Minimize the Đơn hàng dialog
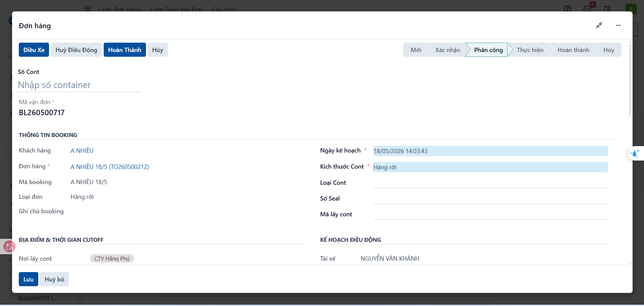Viewport: 644px width, 306px height. point(618,25)
